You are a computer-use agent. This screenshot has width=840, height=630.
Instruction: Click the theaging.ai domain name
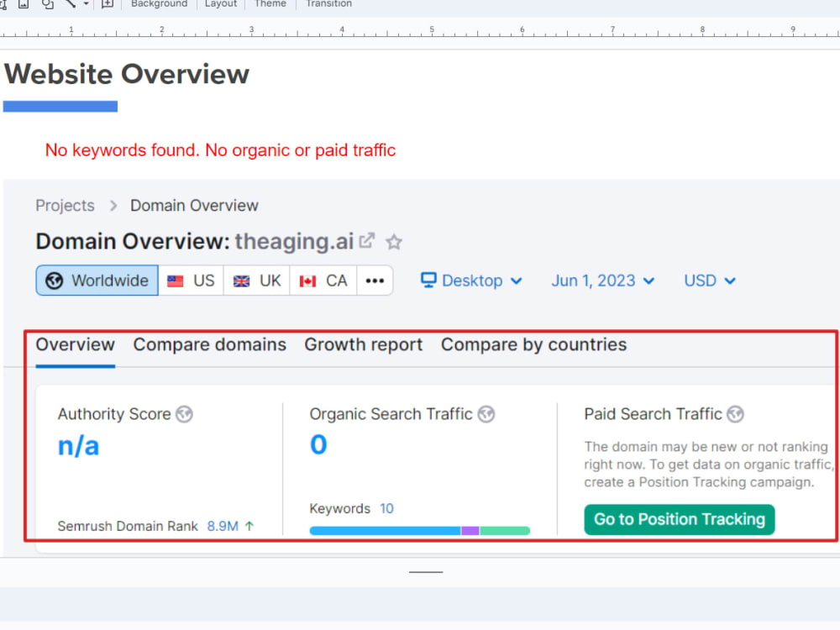click(294, 242)
